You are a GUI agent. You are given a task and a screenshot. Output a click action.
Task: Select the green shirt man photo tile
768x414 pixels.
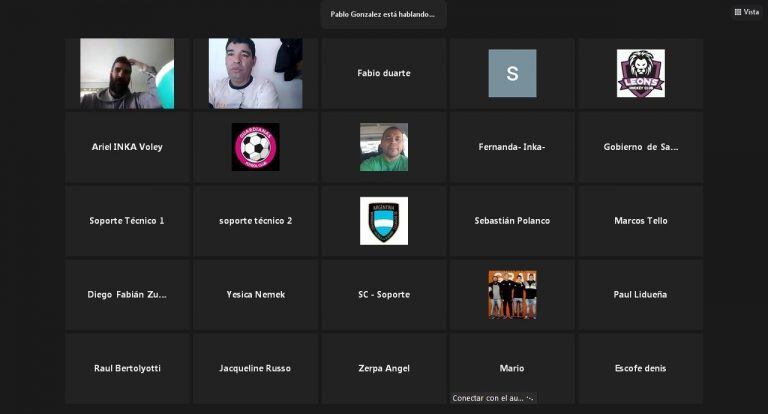[x=384, y=147]
